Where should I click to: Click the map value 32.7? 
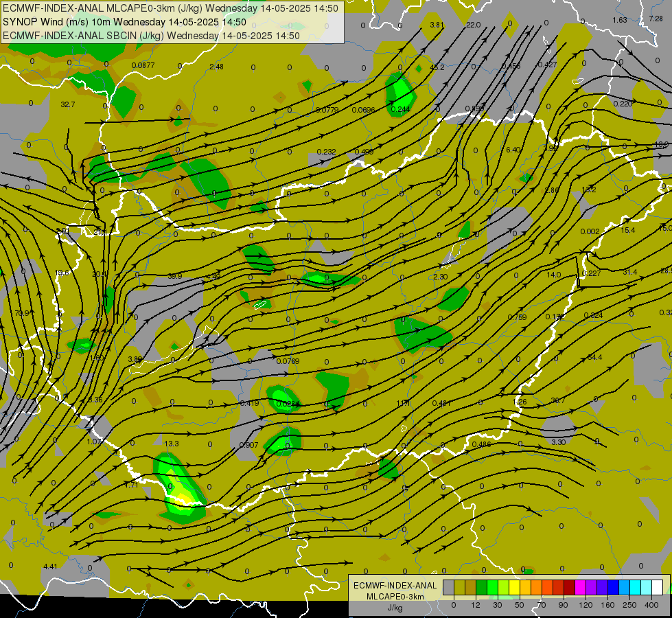pos(68,104)
